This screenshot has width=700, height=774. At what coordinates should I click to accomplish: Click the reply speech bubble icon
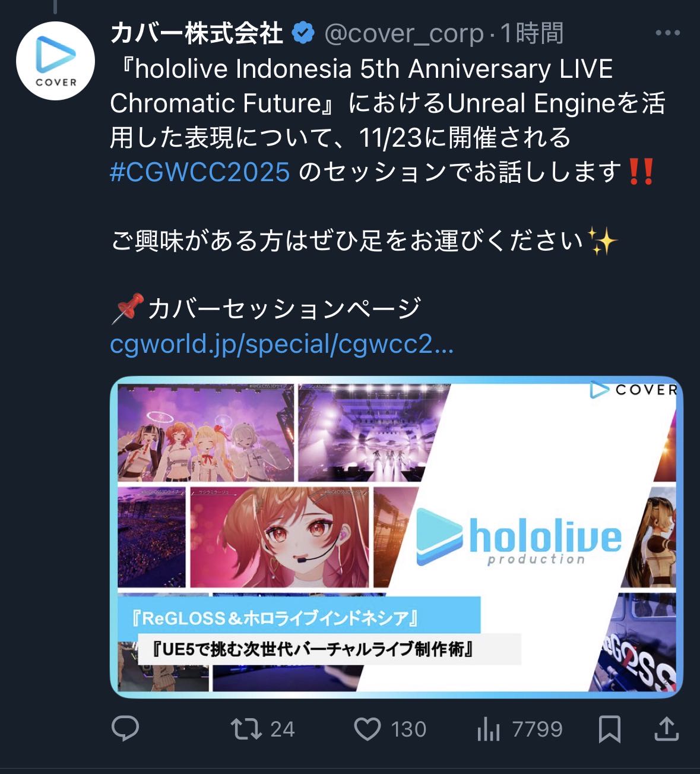125,729
